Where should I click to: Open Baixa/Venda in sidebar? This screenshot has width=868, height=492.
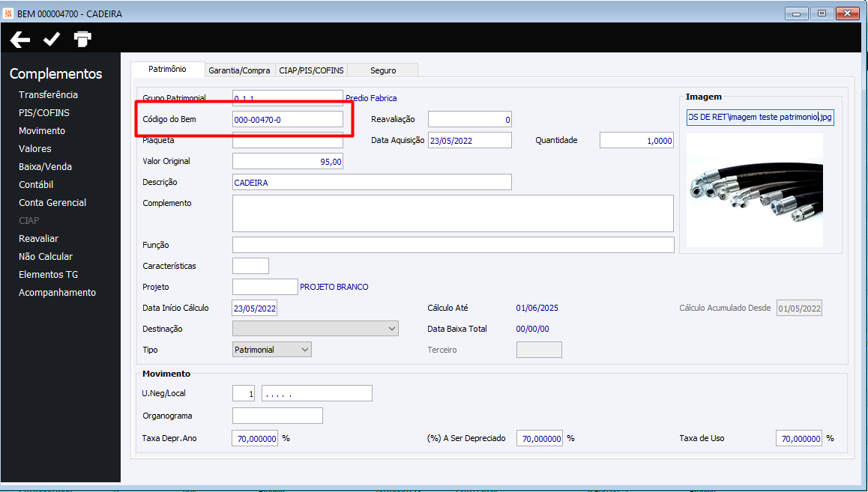[46, 166]
